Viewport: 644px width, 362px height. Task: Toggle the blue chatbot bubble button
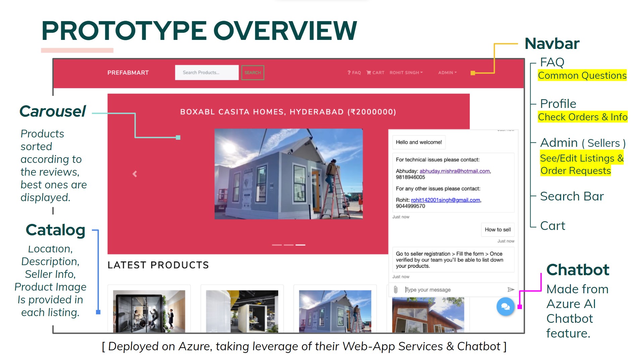click(505, 306)
